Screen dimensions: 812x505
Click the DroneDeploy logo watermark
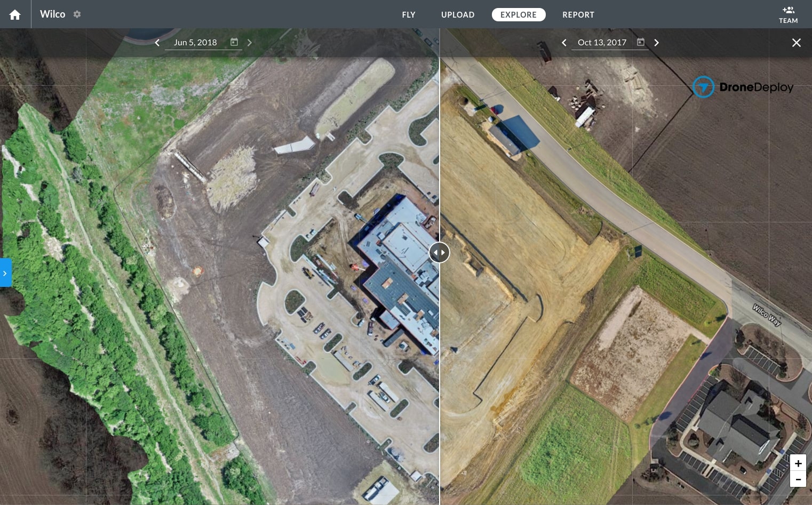[x=743, y=86]
